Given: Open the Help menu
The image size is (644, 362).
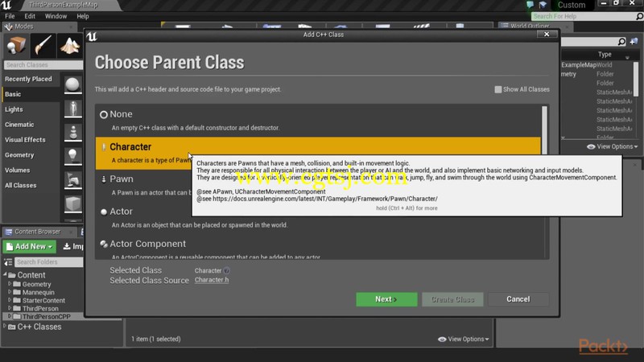Looking at the screenshot, I should pyautogui.click(x=83, y=16).
